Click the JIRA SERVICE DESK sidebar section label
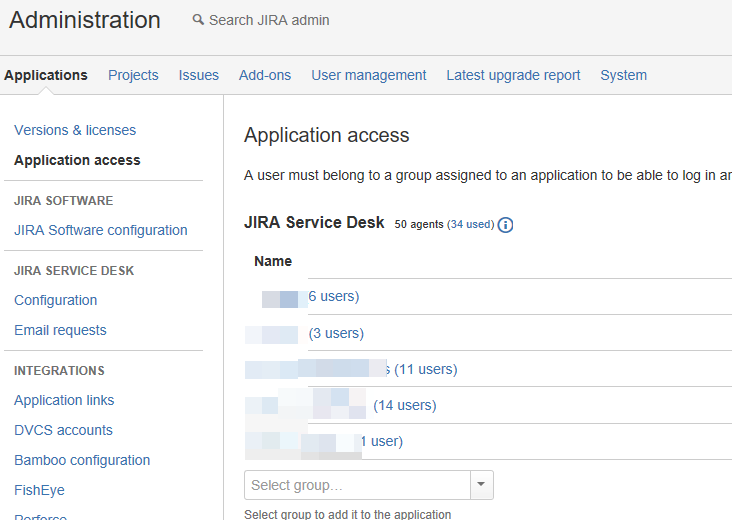This screenshot has width=732, height=520. (74, 271)
